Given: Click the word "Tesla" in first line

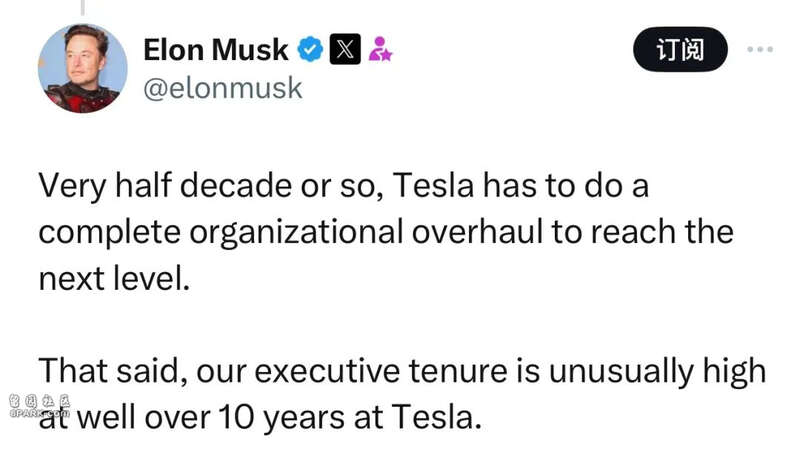Looking at the screenshot, I should (x=434, y=185).
